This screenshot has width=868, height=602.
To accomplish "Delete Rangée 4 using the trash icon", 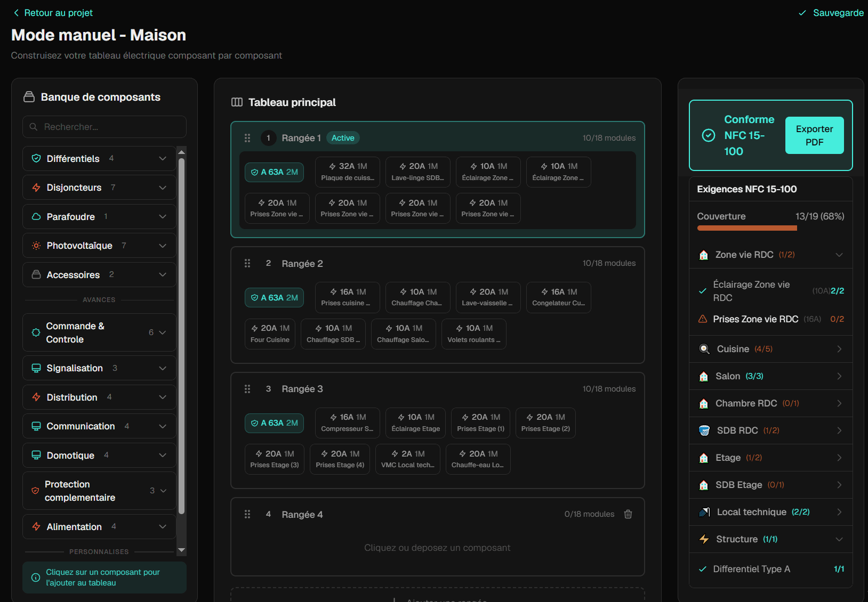I will [x=628, y=514].
